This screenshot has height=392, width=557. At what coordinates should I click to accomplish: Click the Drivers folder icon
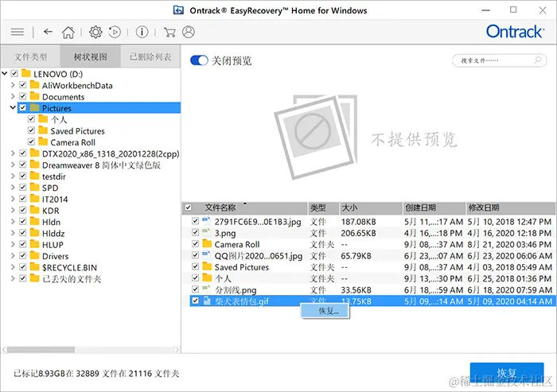tap(34, 256)
